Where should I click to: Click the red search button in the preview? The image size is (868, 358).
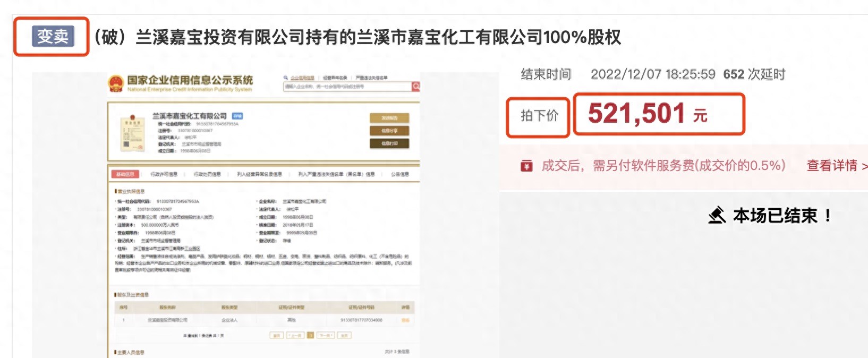415,86
